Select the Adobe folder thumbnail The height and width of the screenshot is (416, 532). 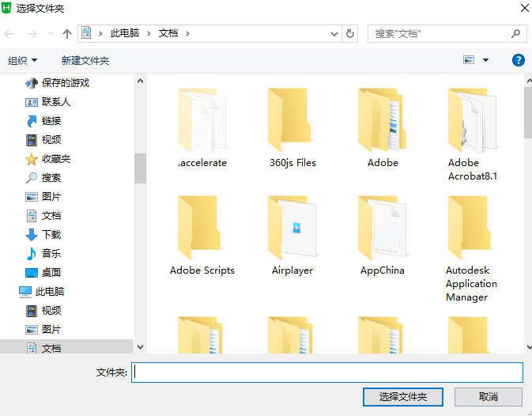point(383,127)
